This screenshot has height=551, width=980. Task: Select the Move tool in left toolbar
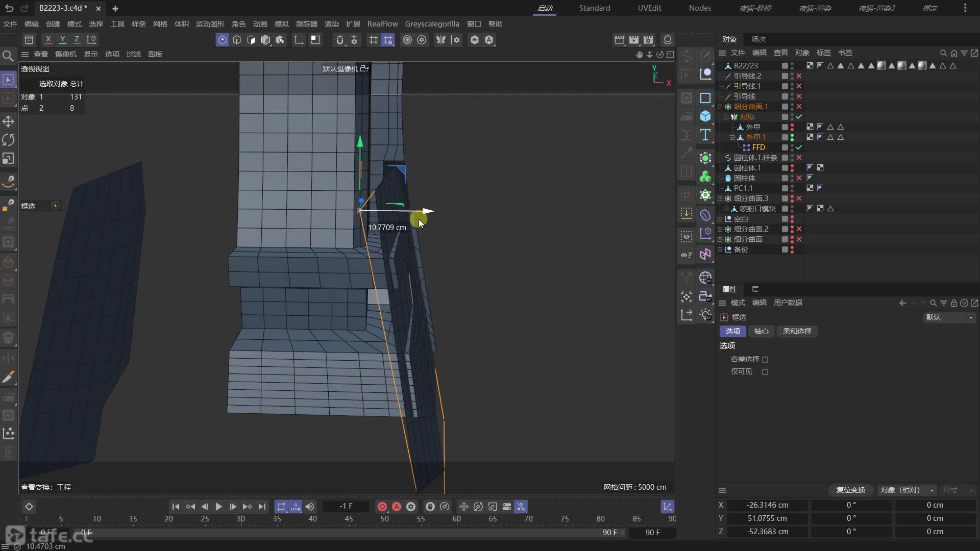(8, 121)
